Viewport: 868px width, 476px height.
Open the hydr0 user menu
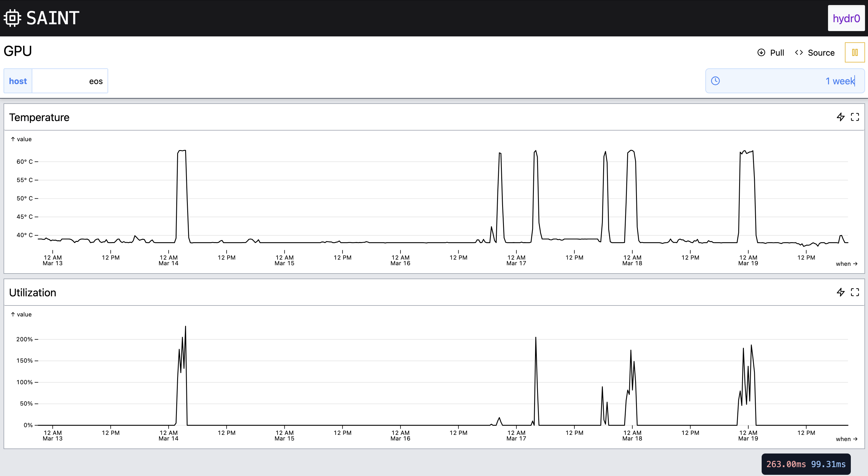[x=846, y=18]
